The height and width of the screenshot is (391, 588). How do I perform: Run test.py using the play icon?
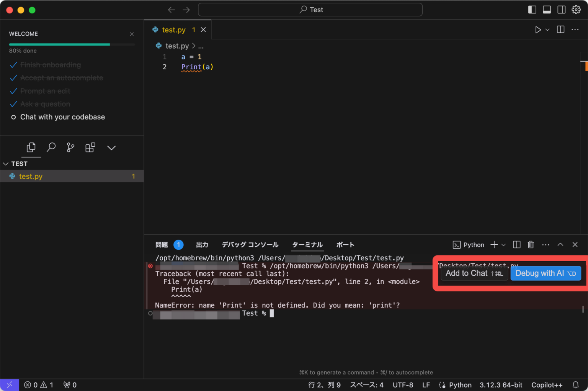click(x=538, y=29)
